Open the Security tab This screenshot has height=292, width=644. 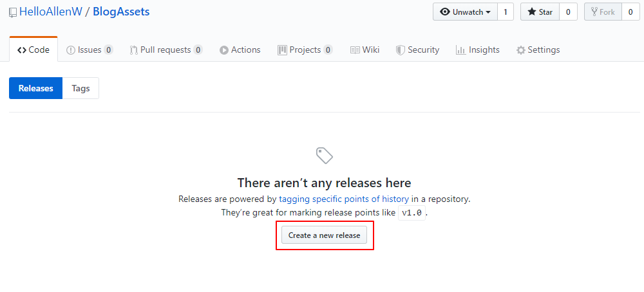(417, 50)
